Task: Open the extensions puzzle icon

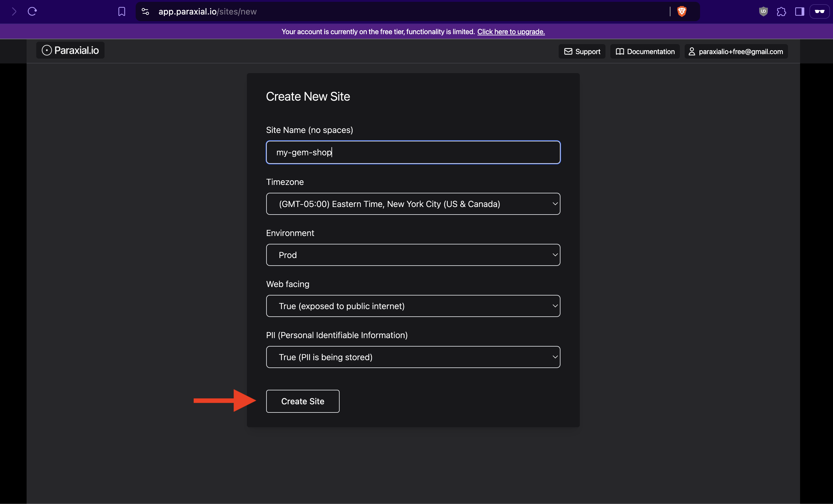Action: 781,11
